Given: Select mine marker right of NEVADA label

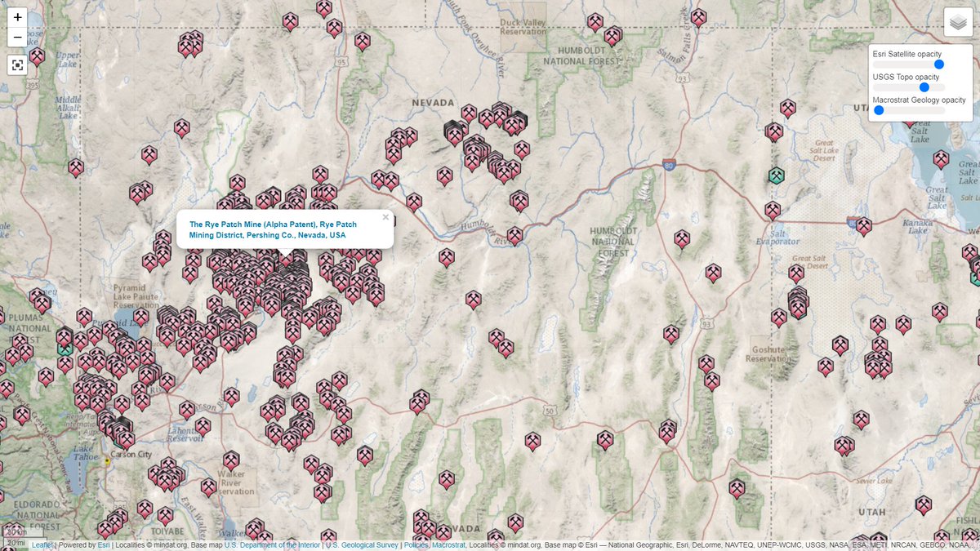Looking at the screenshot, I should pyautogui.click(x=469, y=113).
